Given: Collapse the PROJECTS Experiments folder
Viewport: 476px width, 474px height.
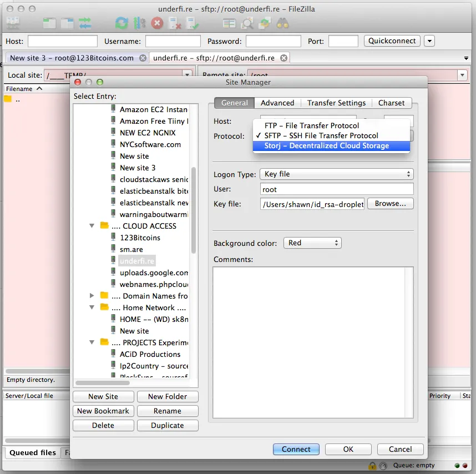Looking at the screenshot, I should [92, 342].
